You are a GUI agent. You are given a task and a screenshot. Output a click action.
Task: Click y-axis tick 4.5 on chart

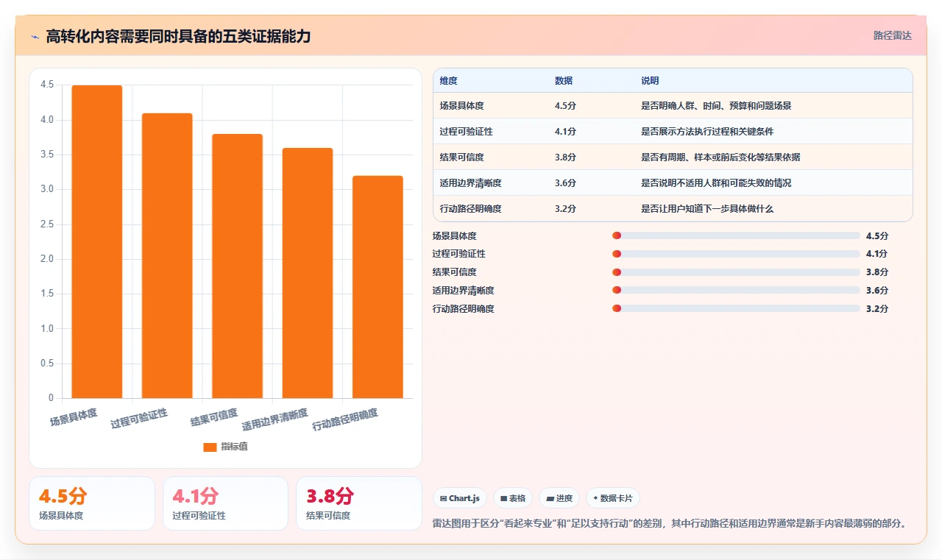[x=47, y=85]
